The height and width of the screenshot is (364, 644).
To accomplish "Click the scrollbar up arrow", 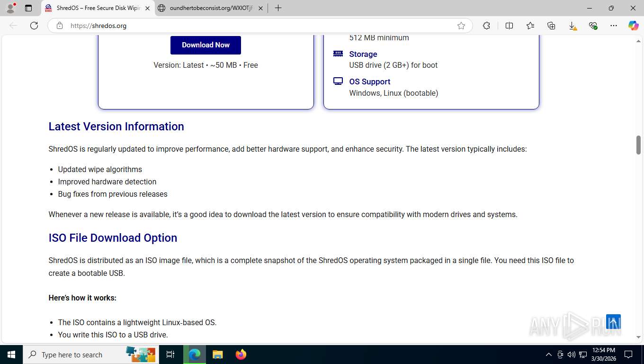I will click(638, 42).
